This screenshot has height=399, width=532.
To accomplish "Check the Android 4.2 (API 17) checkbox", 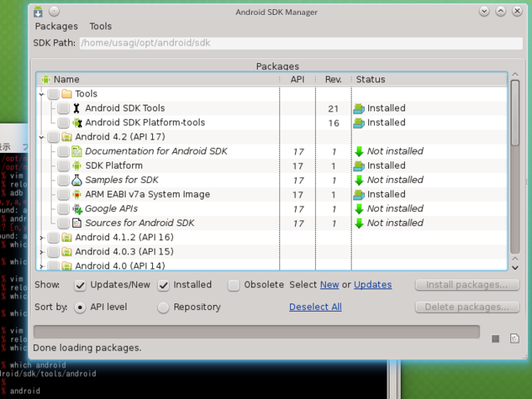I will 53,137.
